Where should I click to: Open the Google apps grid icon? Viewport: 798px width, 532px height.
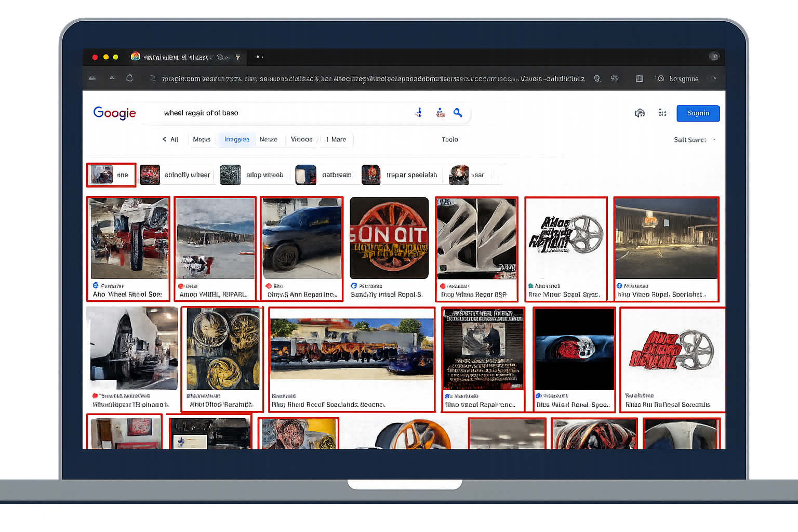pyautogui.click(x=662, y=113)
